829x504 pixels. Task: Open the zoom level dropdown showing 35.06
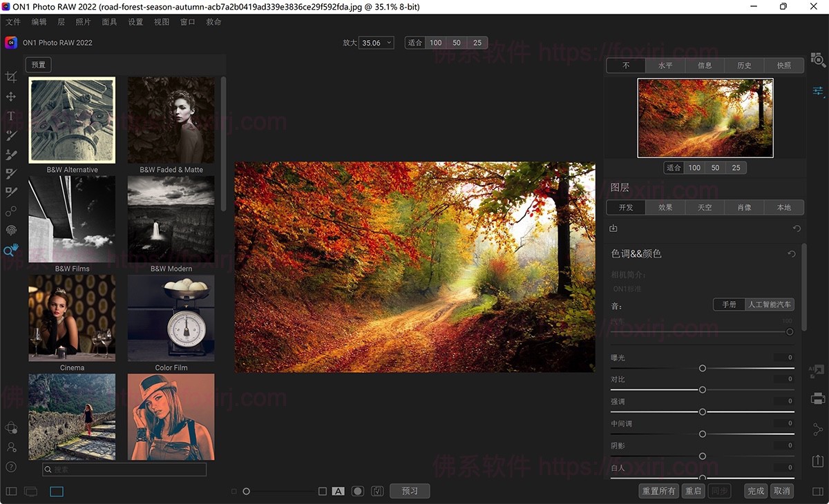tap(376, 42)
